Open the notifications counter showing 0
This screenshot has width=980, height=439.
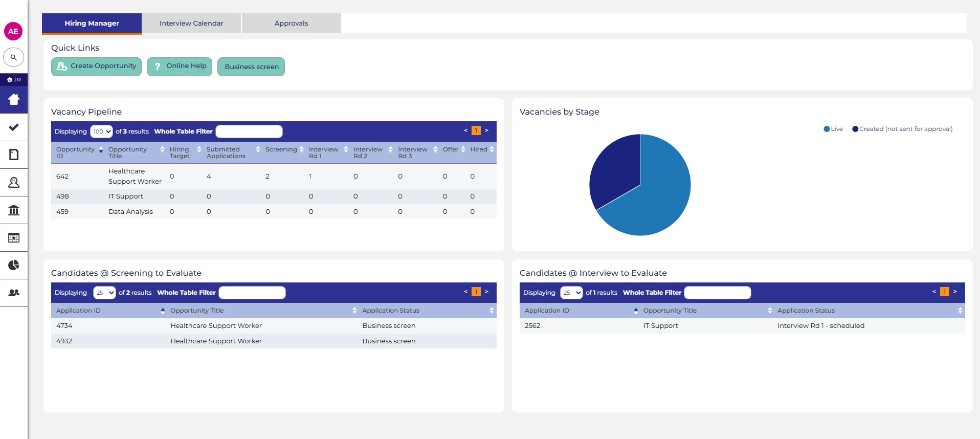14,80
